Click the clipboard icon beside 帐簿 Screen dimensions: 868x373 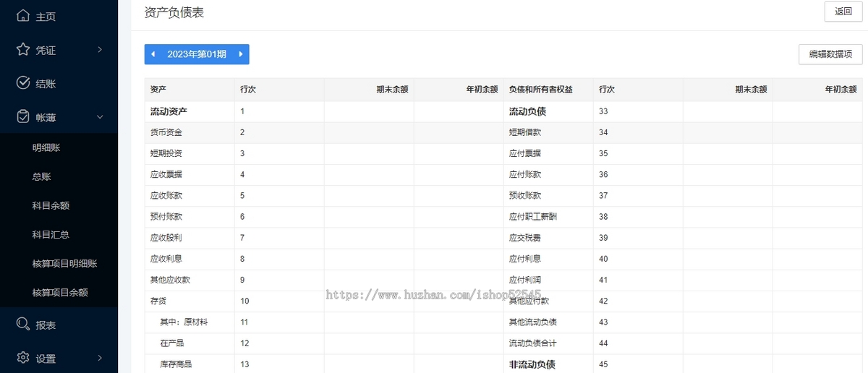click(23, 116)
